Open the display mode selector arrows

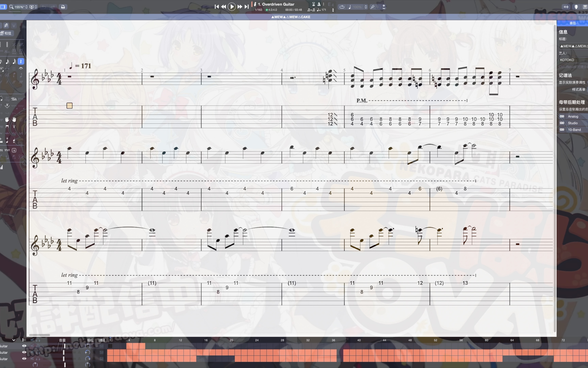[x=36, y=7]
